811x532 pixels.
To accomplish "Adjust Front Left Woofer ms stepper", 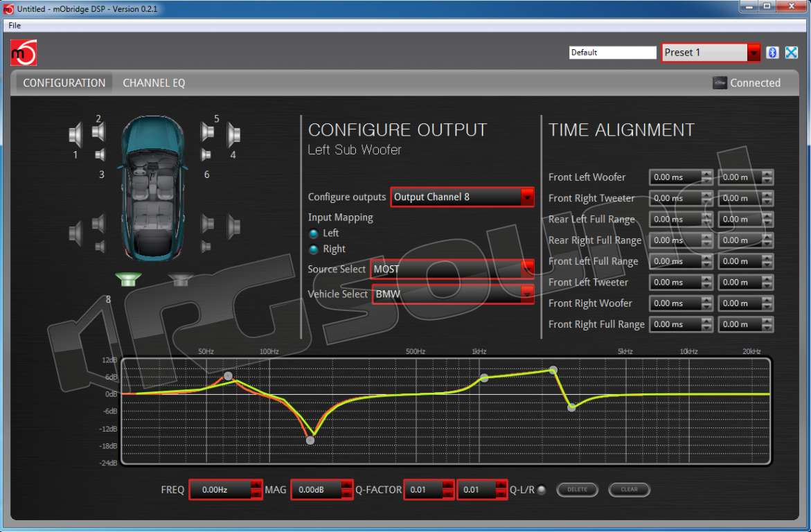I will [706, 177].
